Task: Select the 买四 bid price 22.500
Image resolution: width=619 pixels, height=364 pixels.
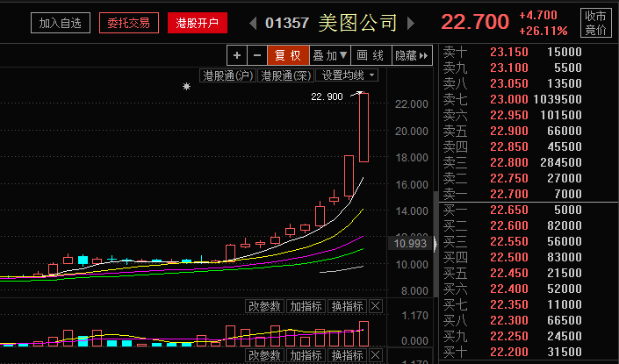Action: click(509, 257)
